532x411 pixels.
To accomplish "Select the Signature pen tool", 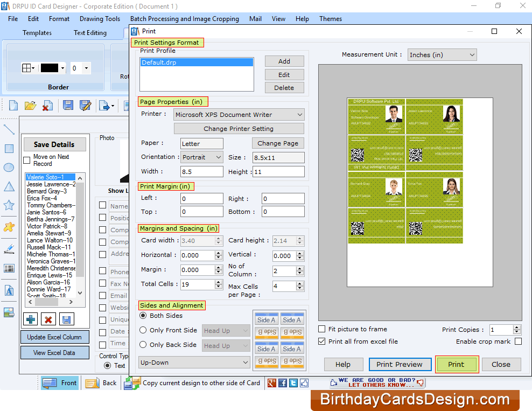I will (9, 249).
